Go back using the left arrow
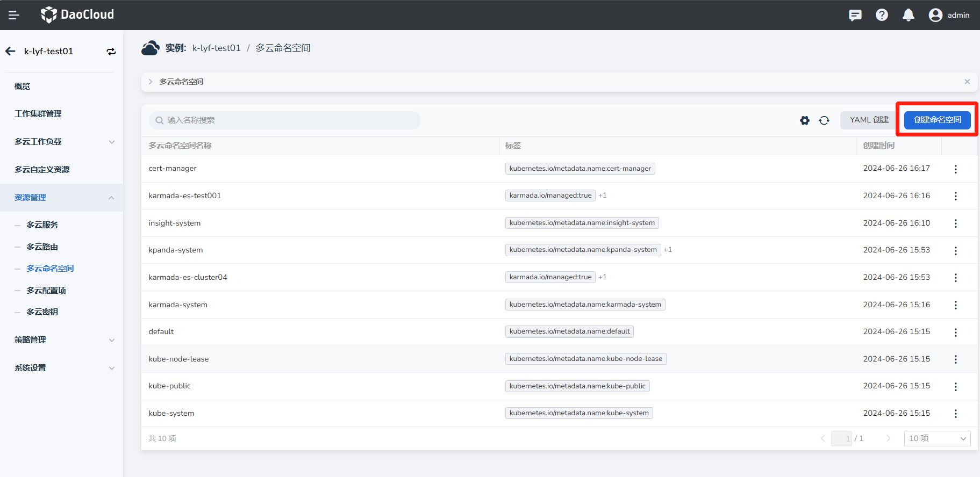Image resolution: width=980 pixels, height=477 pixels. [10, 52]
